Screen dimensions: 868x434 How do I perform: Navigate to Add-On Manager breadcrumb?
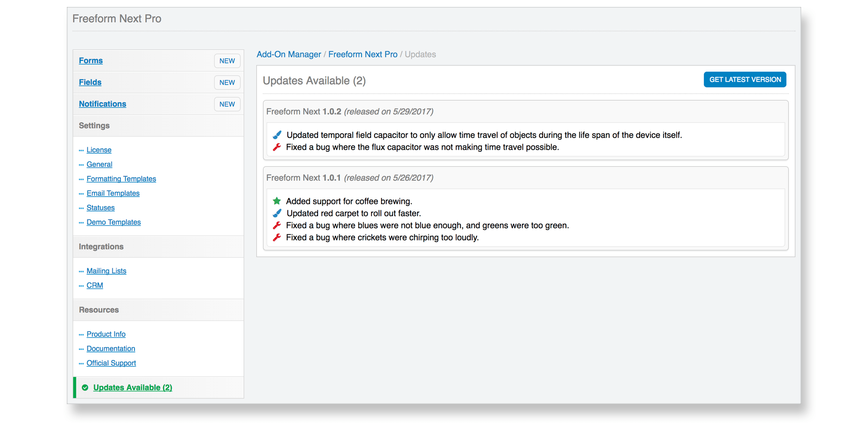(289, 54)
